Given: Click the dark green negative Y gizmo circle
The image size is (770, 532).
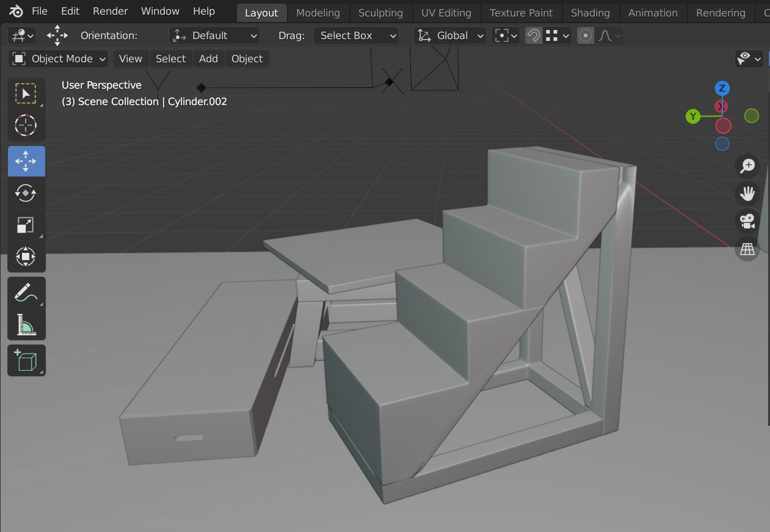Looking at the screenshot, I should point(752,115).
